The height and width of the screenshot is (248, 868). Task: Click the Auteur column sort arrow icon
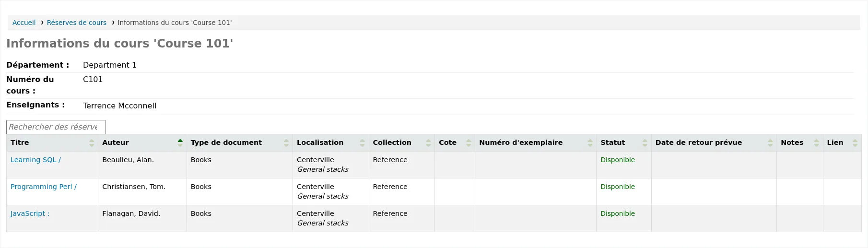pos(180,143)
